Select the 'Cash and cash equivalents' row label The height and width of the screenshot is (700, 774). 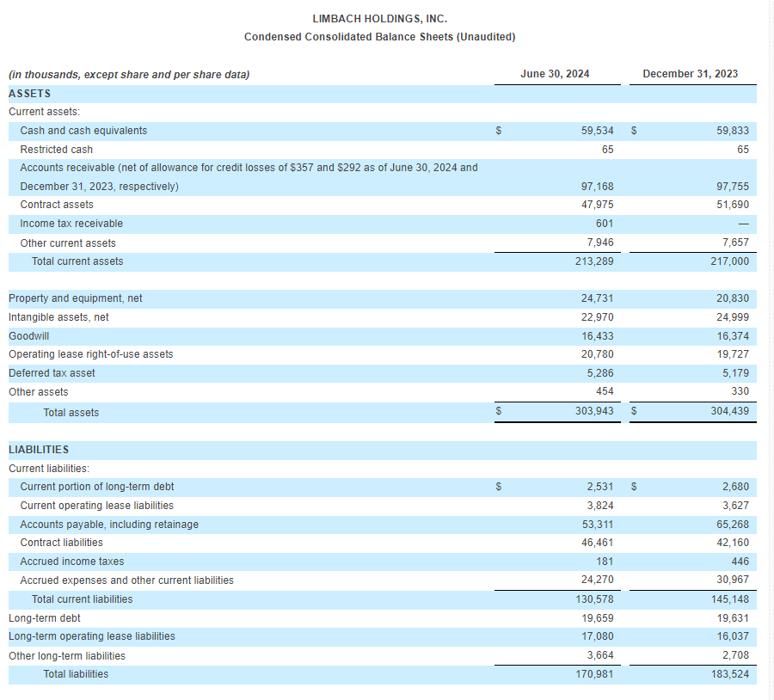pos(83,131)
